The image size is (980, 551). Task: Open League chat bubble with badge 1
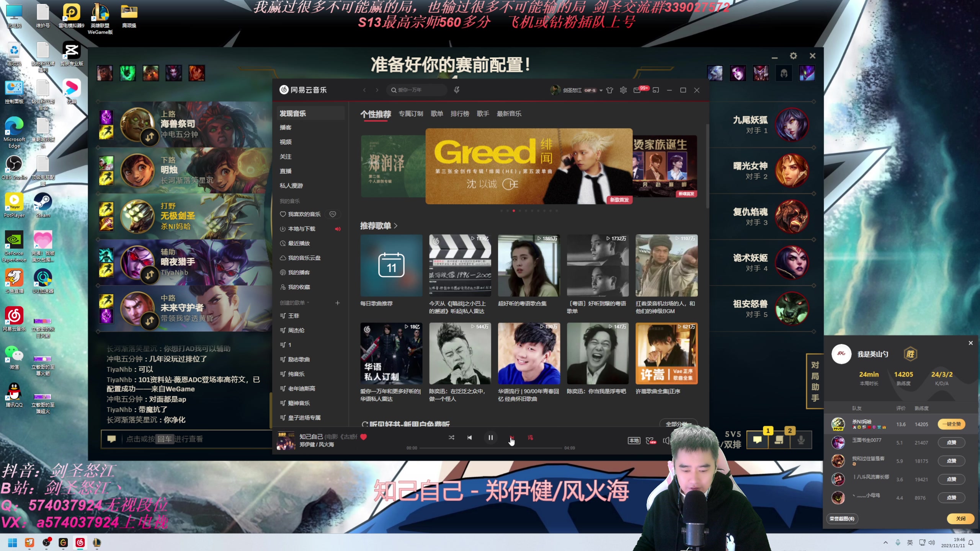(x=758, y=440)
